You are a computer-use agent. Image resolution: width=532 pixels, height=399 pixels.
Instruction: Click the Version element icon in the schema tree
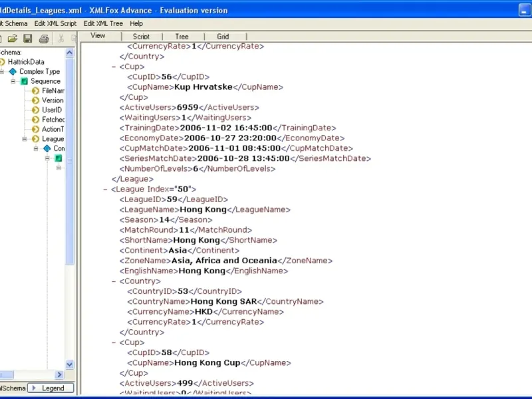click(36, 100)
